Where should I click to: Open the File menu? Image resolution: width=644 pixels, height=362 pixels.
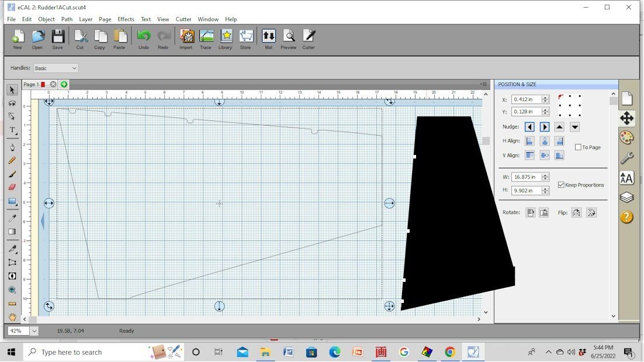click(x=12, y=19)
